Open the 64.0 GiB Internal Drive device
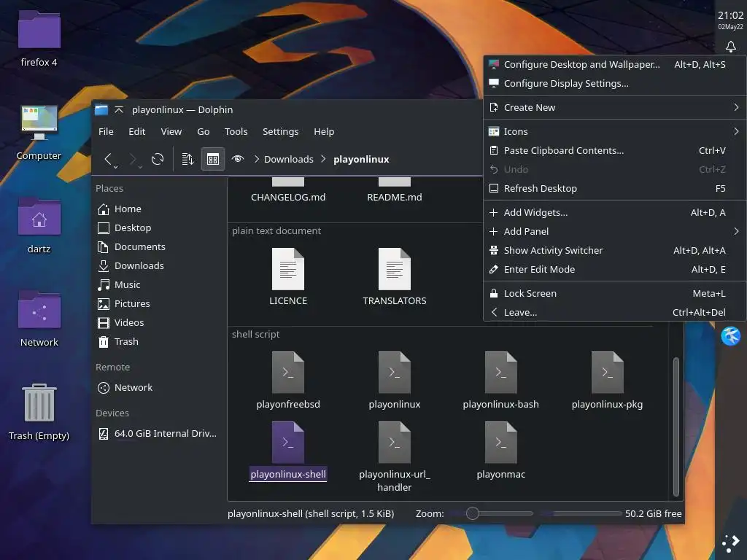Image resolution: width=747 pixels, height=560 pixels. point(159,433)
